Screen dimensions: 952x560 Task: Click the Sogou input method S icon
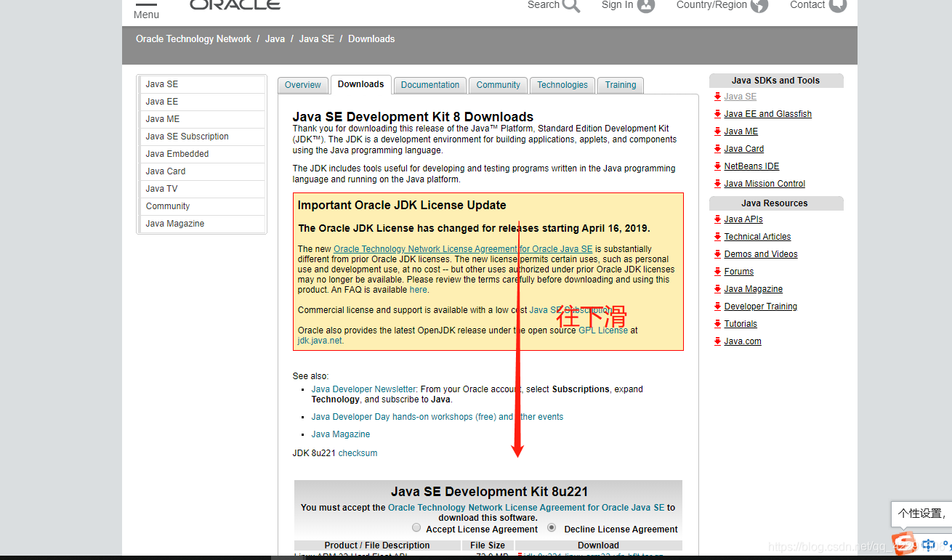[x=904, y=543]
